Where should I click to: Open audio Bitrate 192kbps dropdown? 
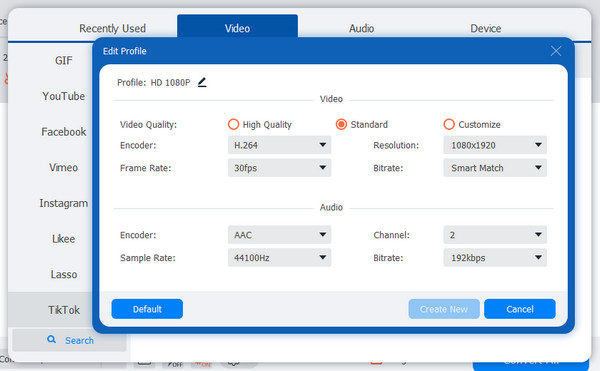495,257
